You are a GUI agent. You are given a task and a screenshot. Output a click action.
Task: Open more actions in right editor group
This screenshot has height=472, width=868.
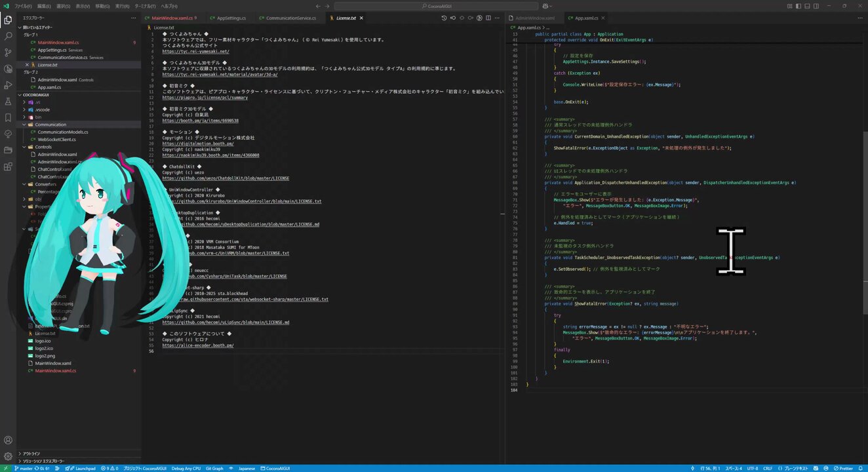coord(861,18)
